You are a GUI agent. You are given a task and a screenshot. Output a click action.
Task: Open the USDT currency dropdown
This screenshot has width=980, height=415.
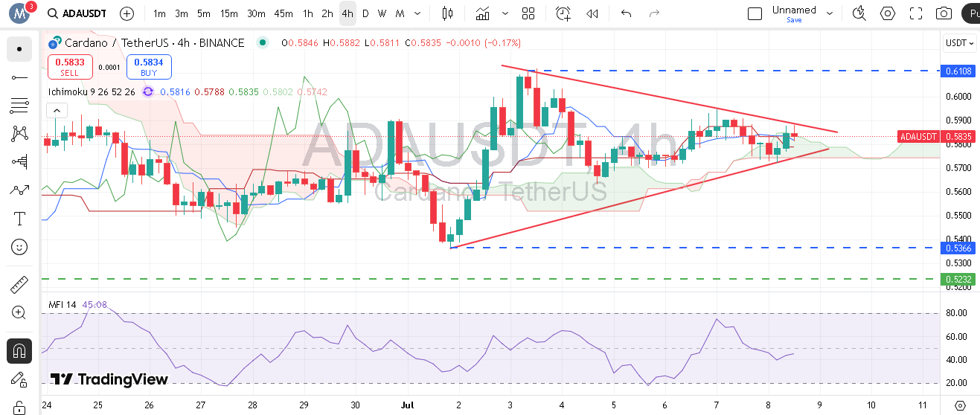[960, 43]
